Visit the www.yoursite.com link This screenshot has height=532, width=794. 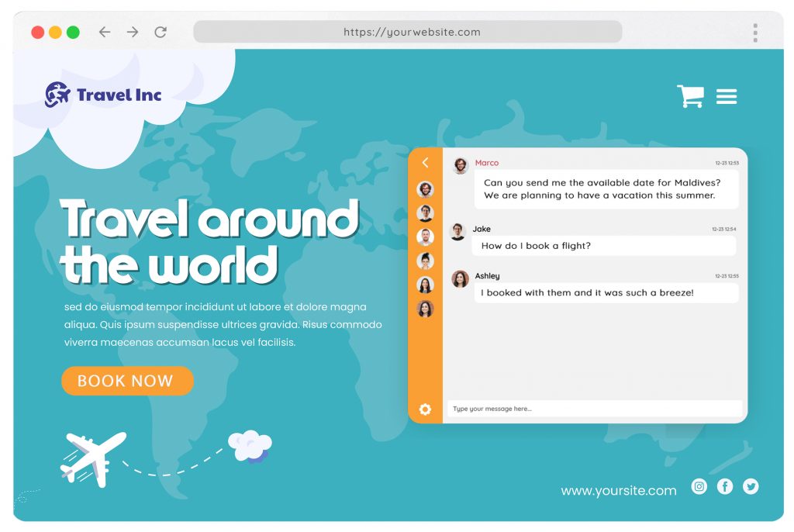(618, 490)
